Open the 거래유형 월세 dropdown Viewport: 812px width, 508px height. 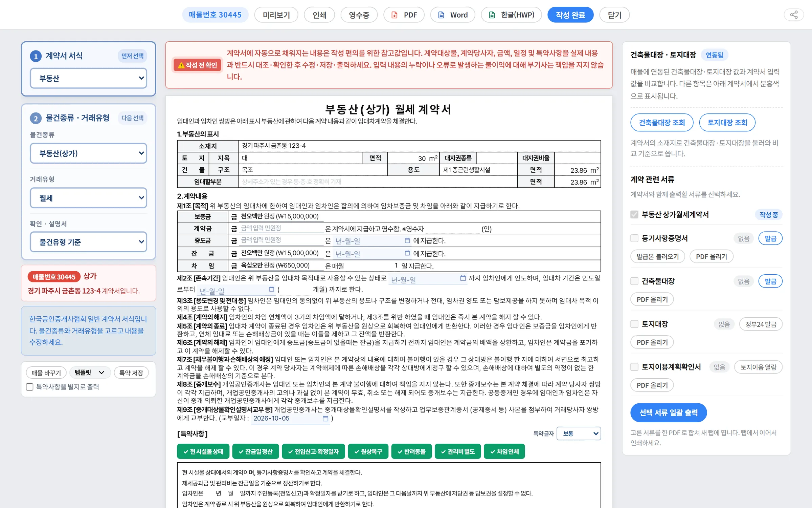(x=88, y=198)
